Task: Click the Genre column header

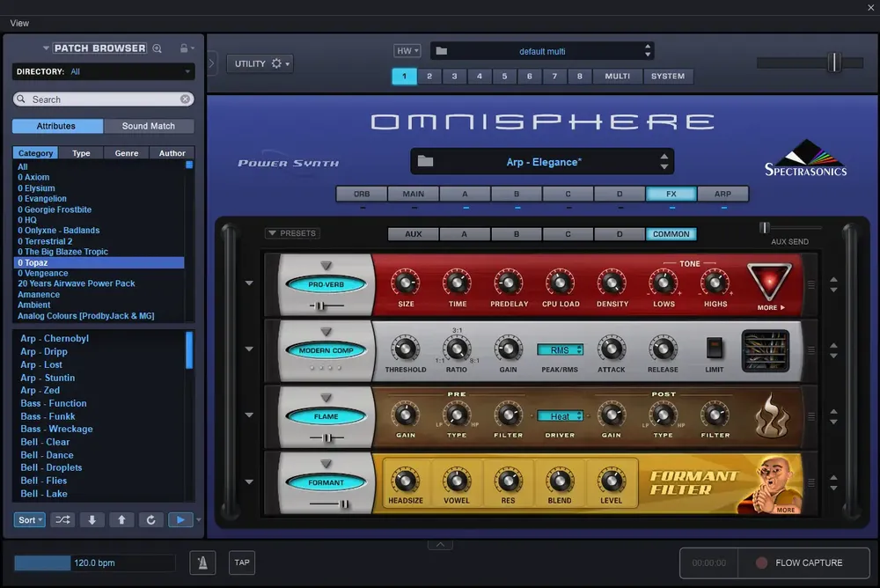Action: tap(126, 153)
